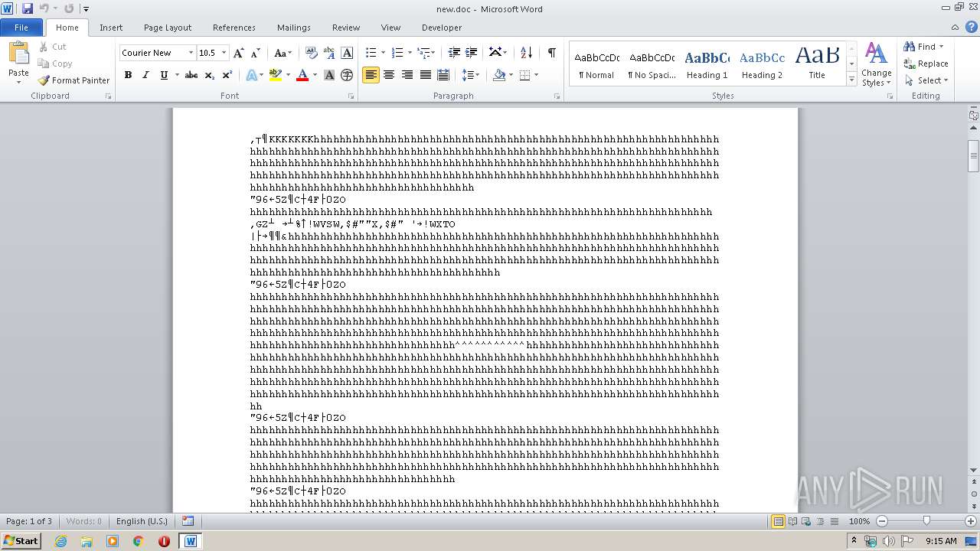Click Decrease Indent icon
980x551 pixels.
pos(454,53)
